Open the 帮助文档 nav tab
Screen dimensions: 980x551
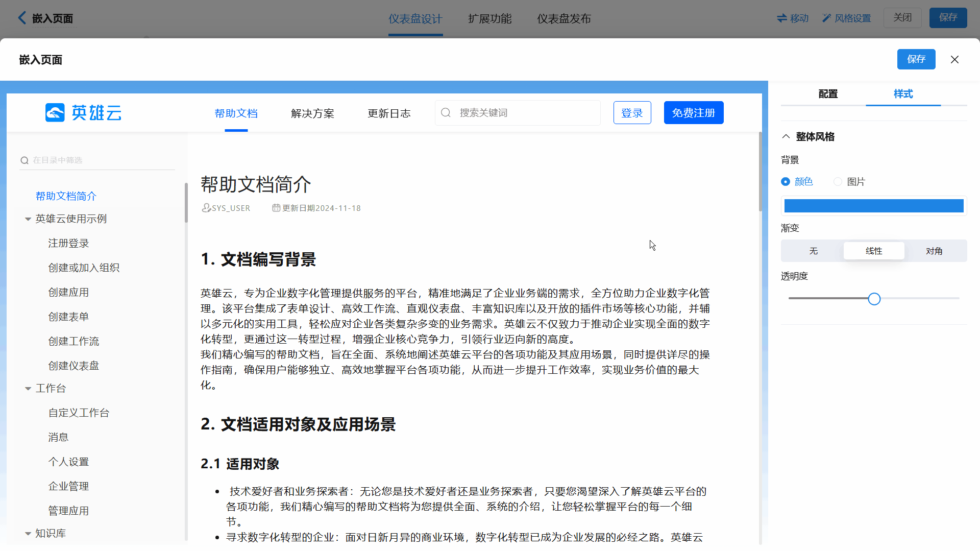click(236, 113)
